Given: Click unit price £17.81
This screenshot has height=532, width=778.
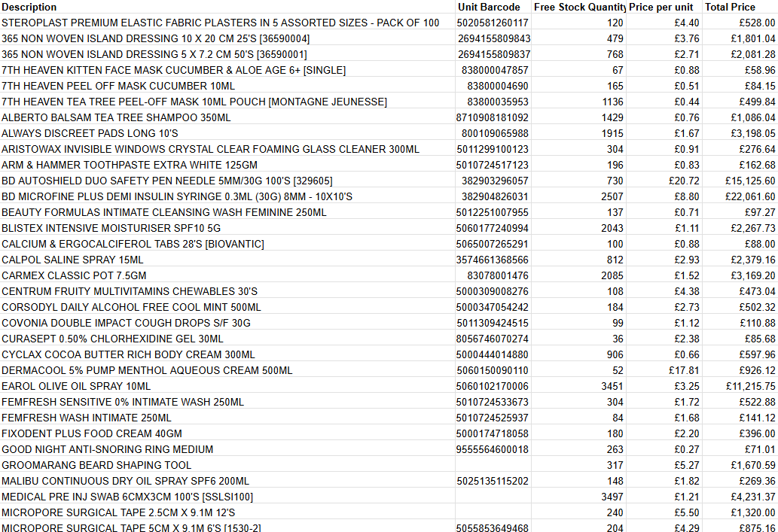Looking at the screenshot, I should click(x=684, y=372).
